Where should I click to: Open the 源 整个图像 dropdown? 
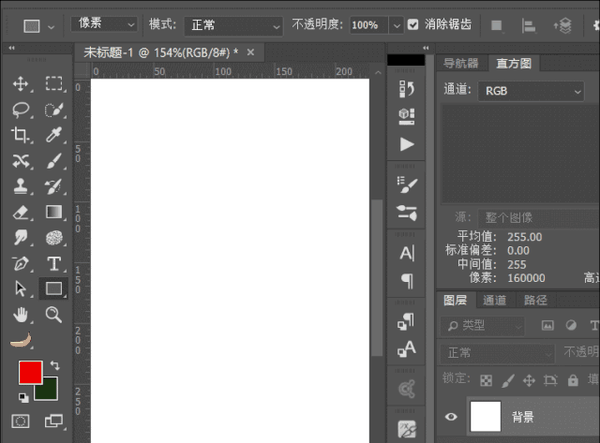click(539, 218)
